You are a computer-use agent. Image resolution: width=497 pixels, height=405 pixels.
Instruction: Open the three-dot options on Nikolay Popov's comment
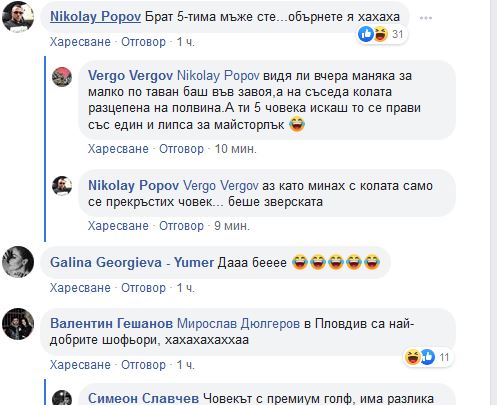[426, 18]
